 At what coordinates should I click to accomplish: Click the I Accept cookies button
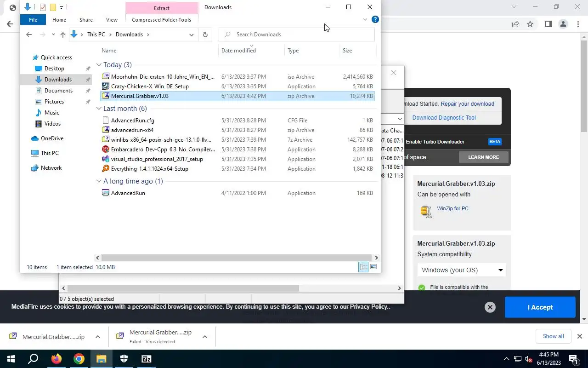pos(540,307)
